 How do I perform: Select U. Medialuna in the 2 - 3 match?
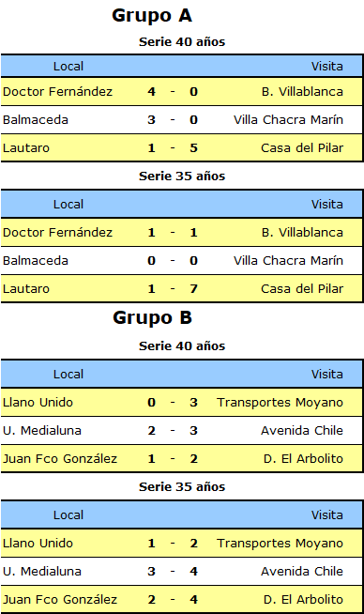42,431
